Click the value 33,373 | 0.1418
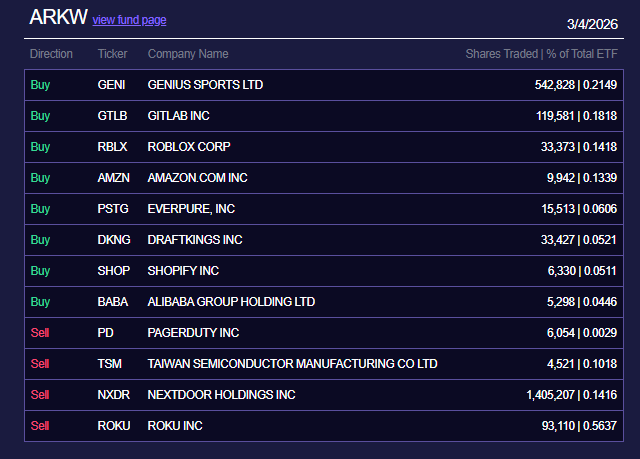This screenshot has height=459, width=640. (579, 147)
